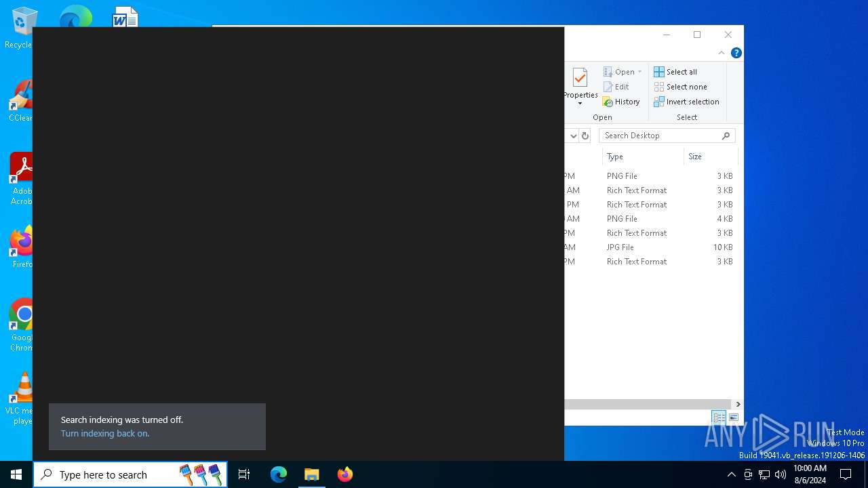Select the JPG File row

pyautogui.click(x=651, y=247)
